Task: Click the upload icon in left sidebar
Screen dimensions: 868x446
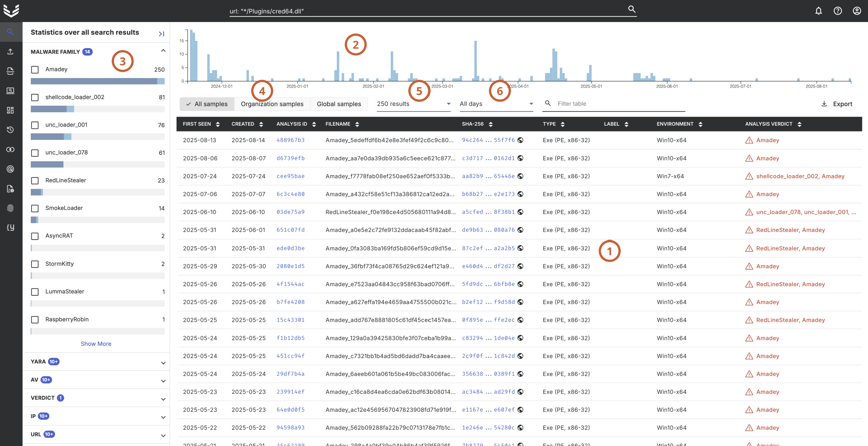Action: click(x=10, y=51)
